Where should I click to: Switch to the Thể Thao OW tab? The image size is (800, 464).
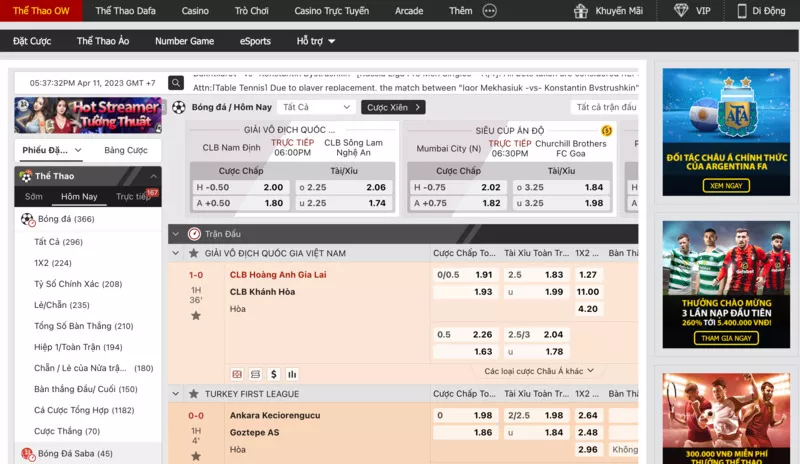(41, 11)
